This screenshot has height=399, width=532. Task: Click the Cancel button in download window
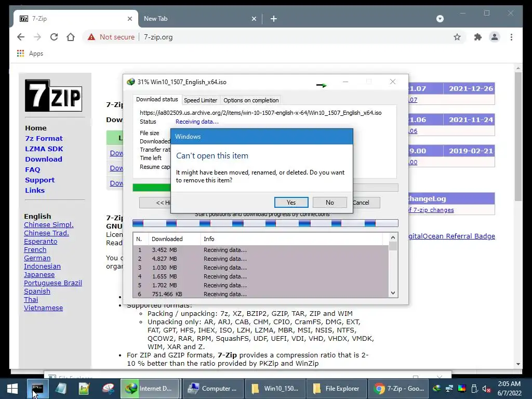click(366, 203)
